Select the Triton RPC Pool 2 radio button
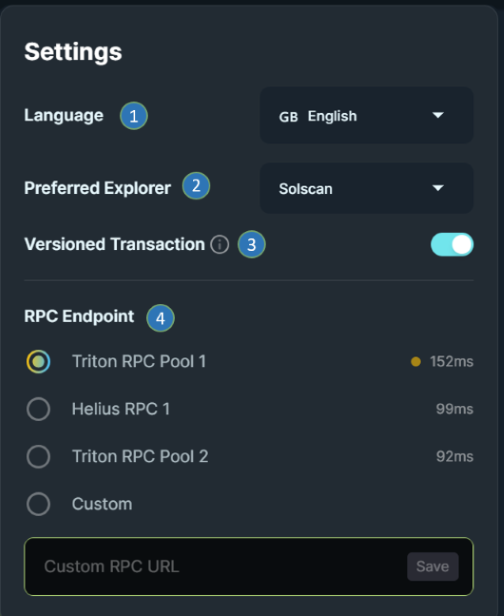The width and height of the screenshot is (504, 616). 38,456
